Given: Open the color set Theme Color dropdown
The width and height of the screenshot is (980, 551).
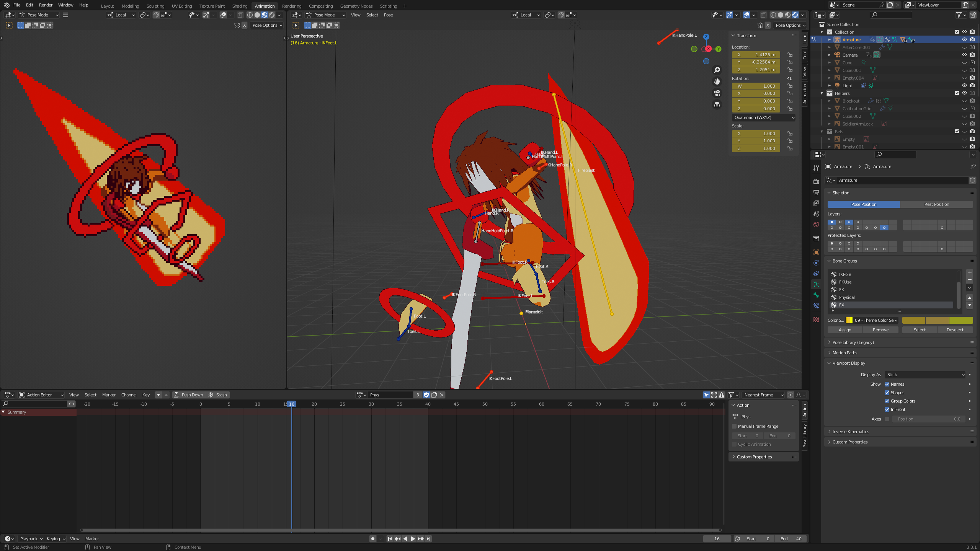Looking at the screenshot, I should [872, 320].
